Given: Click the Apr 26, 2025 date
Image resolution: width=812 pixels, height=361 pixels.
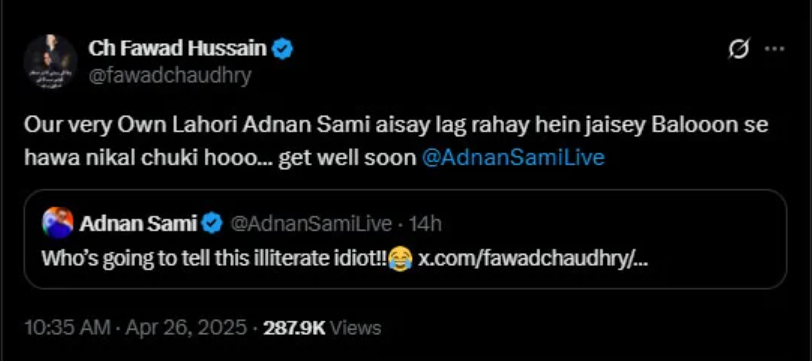Looking at the screenshot, I should tap(185, 328).
